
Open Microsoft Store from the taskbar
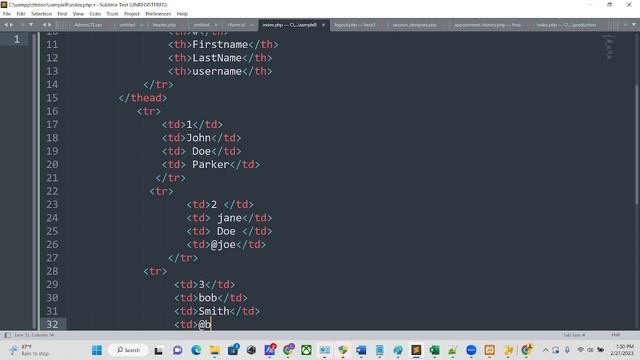233,350
